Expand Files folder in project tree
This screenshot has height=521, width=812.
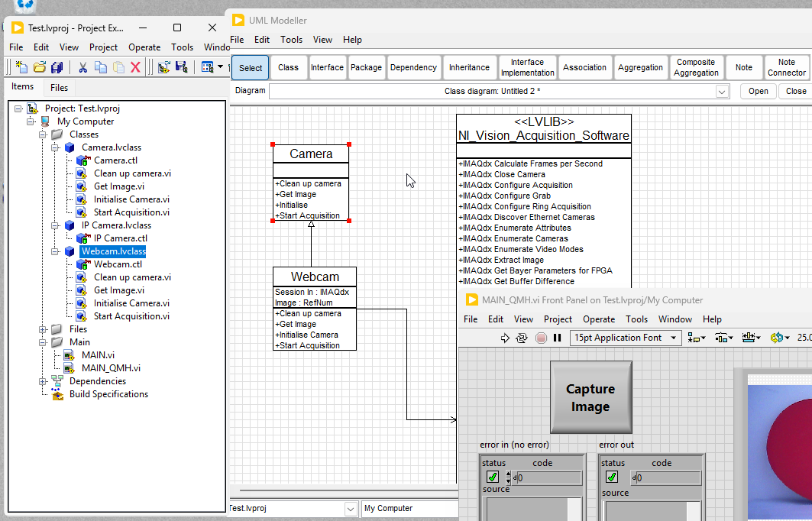43,329
